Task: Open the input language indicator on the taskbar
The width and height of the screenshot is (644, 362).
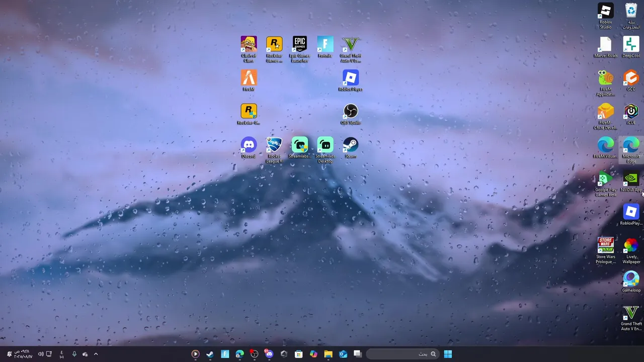Action: tap(61, 354)
